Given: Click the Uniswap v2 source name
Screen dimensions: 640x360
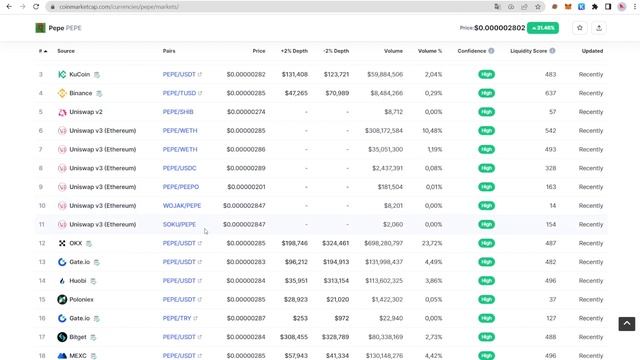Looking at the screenshot, I should (x=86, y=112).
